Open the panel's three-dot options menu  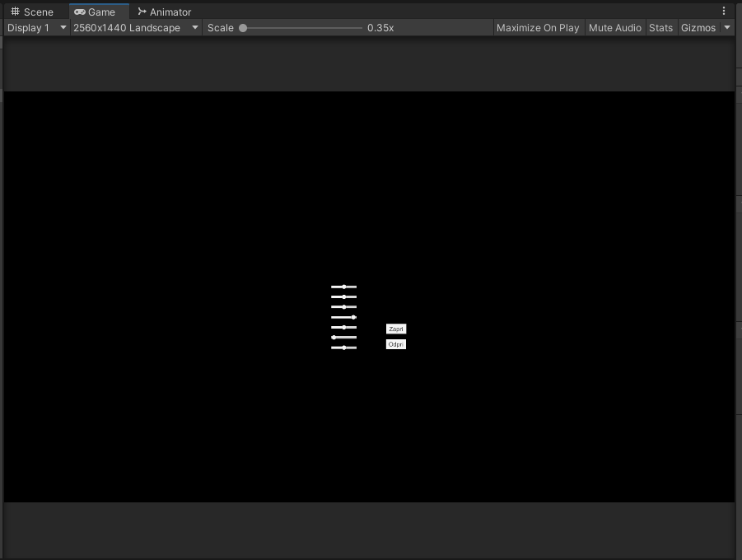pyautogui.click(x=724, y=12)
